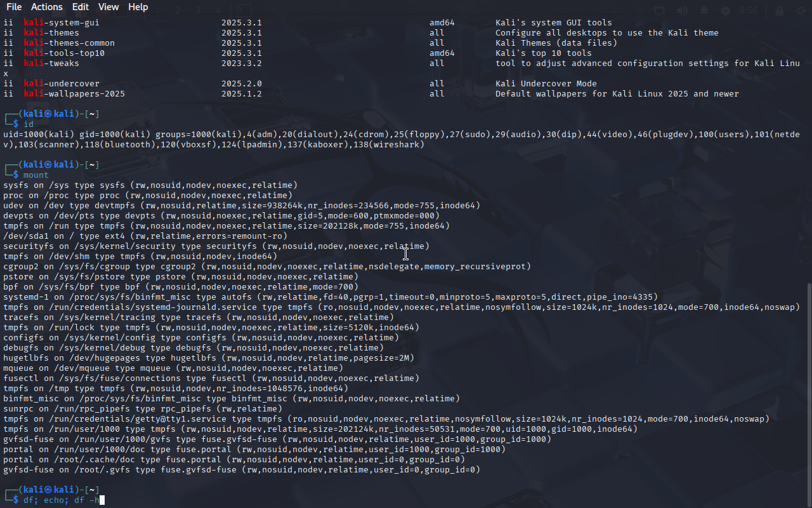Click the typed 'mount' command
Image resolution: width=812 pixels, height=508 pixels.
[36, 175]
